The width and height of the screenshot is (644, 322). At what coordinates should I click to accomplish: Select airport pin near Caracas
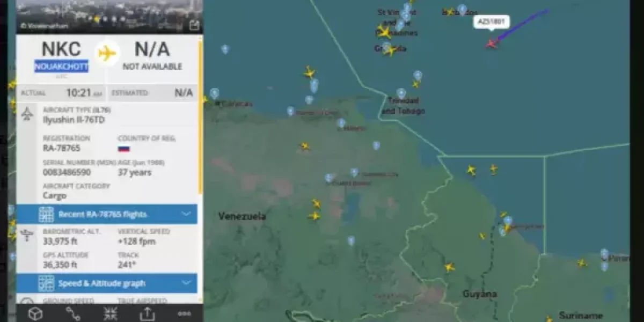pos(214,94)
